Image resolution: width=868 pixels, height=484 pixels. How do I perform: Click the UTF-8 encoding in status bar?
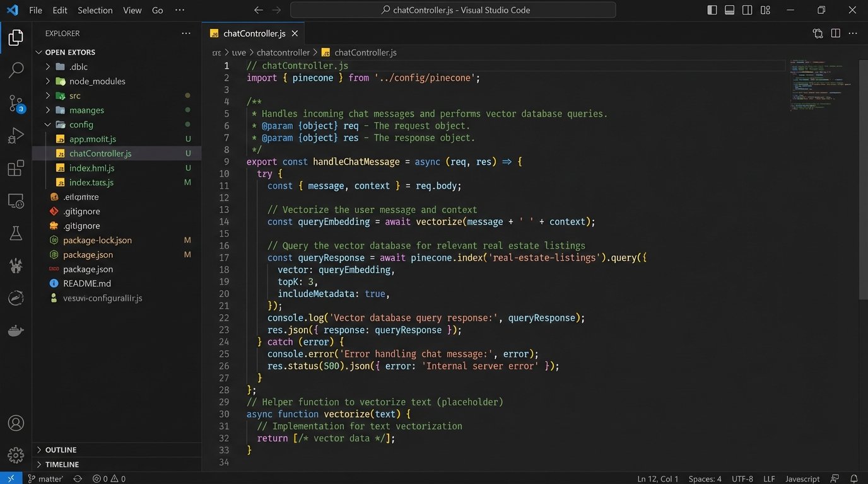(x=742, y=479)
